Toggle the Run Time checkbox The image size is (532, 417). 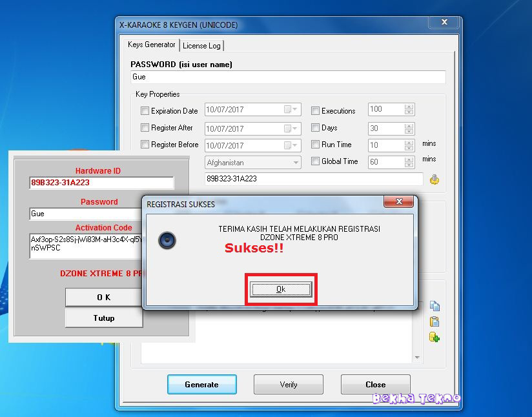[315, 144]
